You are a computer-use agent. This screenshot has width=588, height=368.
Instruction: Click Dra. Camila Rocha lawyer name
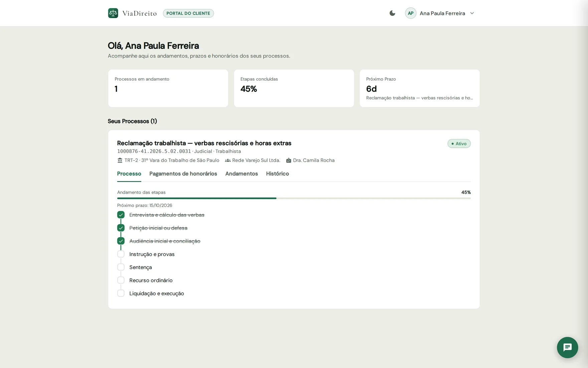tap(314, 160)
